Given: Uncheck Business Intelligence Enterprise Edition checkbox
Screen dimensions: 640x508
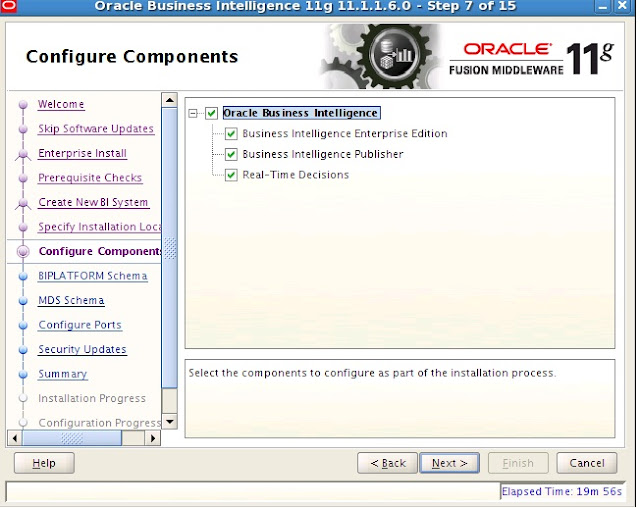Looking at the screenshot, I should coord(231,134).
